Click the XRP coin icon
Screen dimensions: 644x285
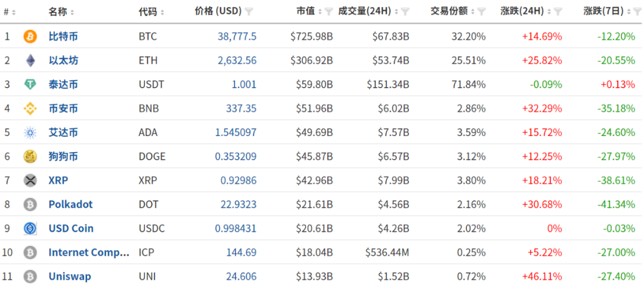click(30, 180)
